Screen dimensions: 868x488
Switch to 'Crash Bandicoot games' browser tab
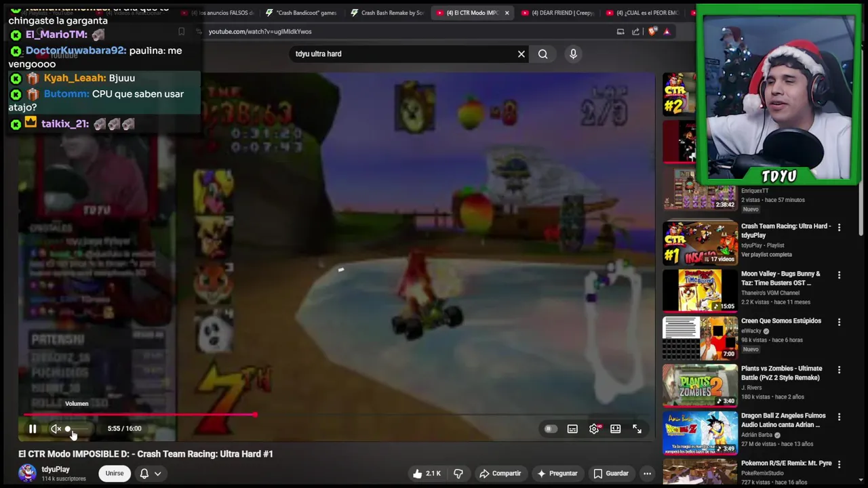[300, 12]
